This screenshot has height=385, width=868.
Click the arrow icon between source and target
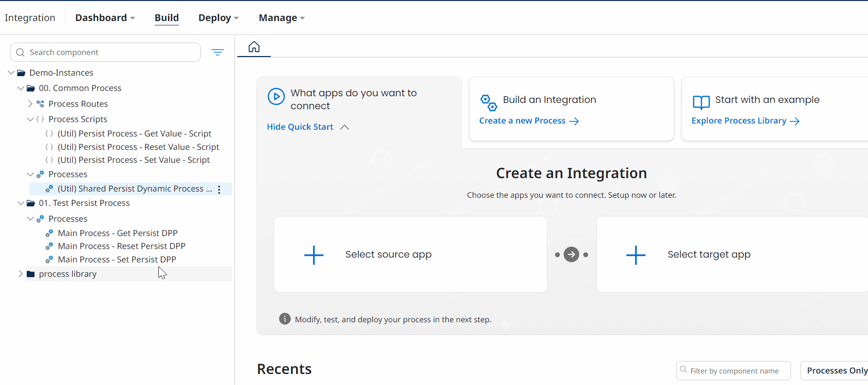(571, 254)
